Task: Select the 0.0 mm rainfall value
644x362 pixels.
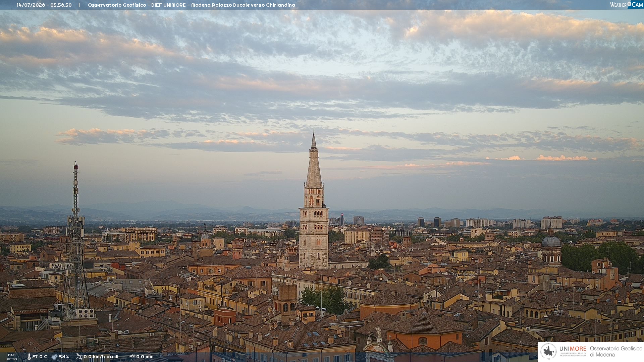Action: (x=145, y=357)
